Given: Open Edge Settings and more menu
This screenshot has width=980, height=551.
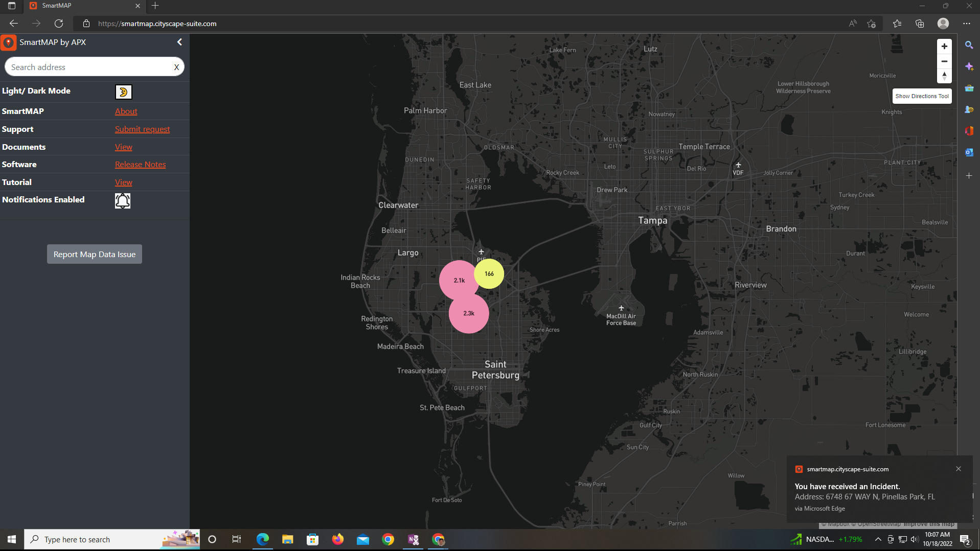Looking at the screenshot, I should point(966,24).
